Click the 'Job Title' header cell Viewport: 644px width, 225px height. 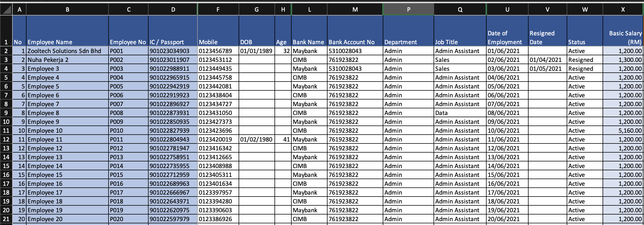pos(460,31)
